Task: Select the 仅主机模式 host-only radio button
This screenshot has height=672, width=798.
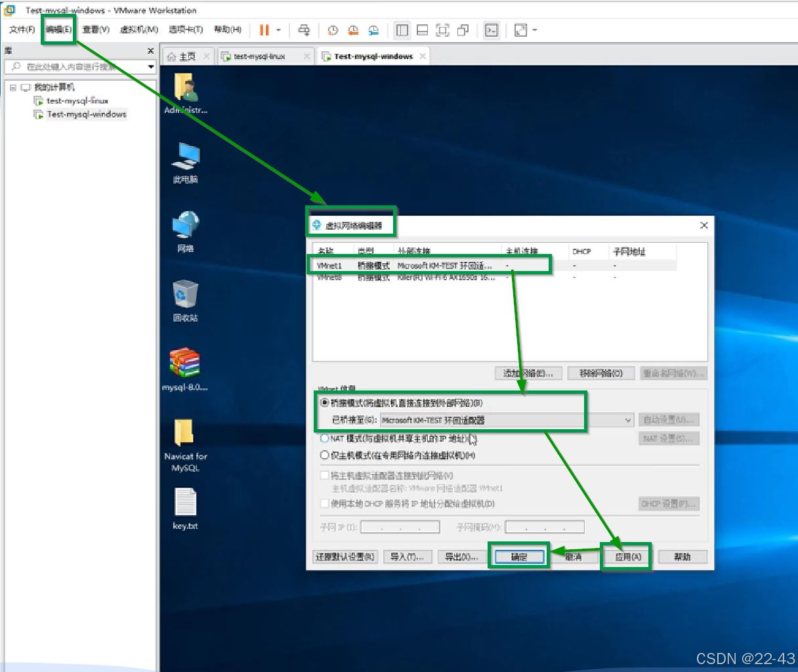Action: (324, 455)
